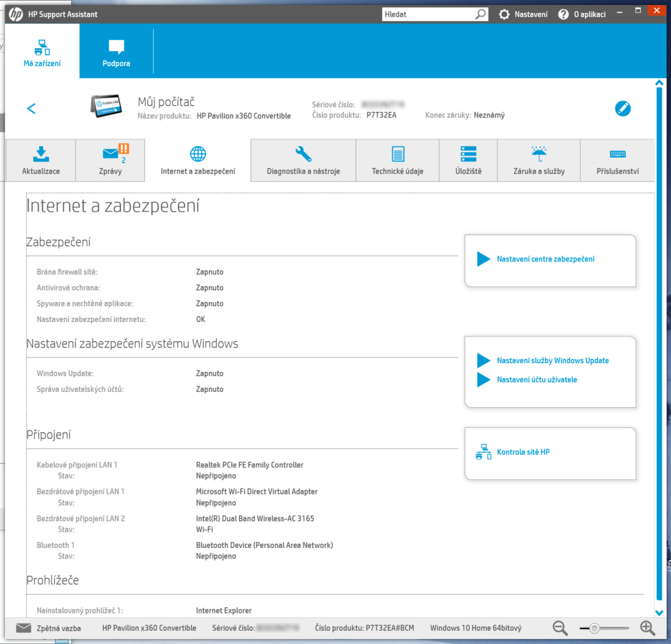Click the magnifier icon in the Hledat bar

click(479, 13)
